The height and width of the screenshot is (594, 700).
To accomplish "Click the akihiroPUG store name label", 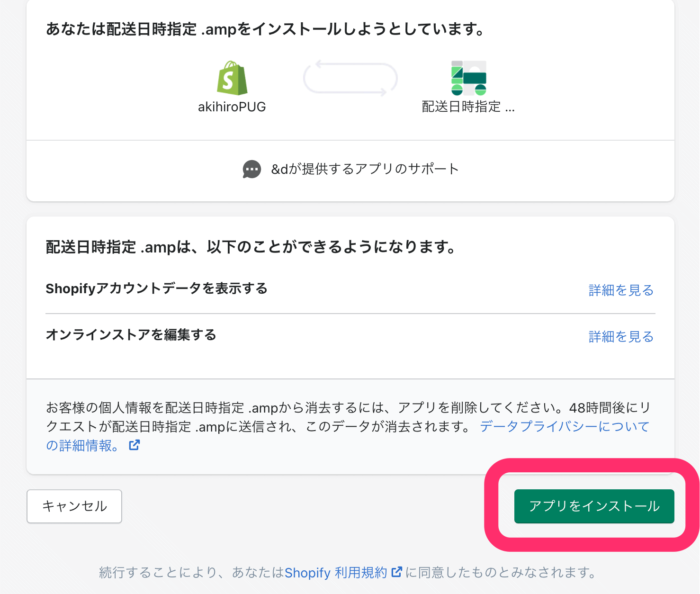I will click(x=232, y=107).
